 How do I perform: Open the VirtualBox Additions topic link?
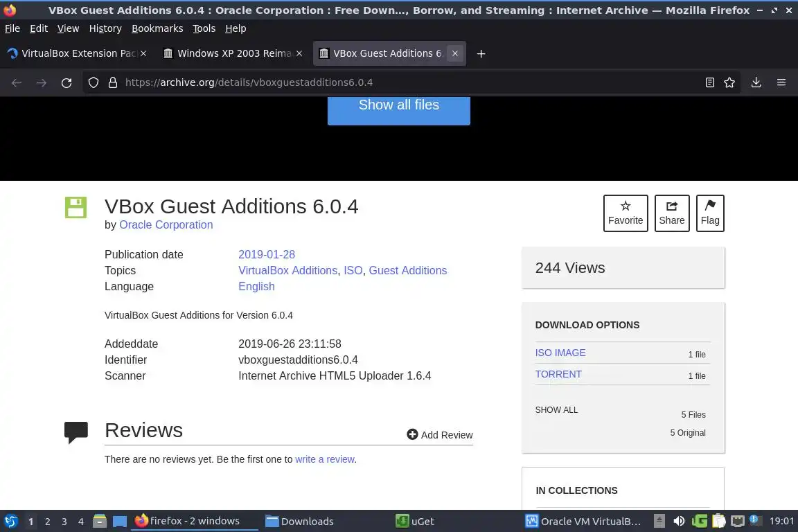pos(287,270)
